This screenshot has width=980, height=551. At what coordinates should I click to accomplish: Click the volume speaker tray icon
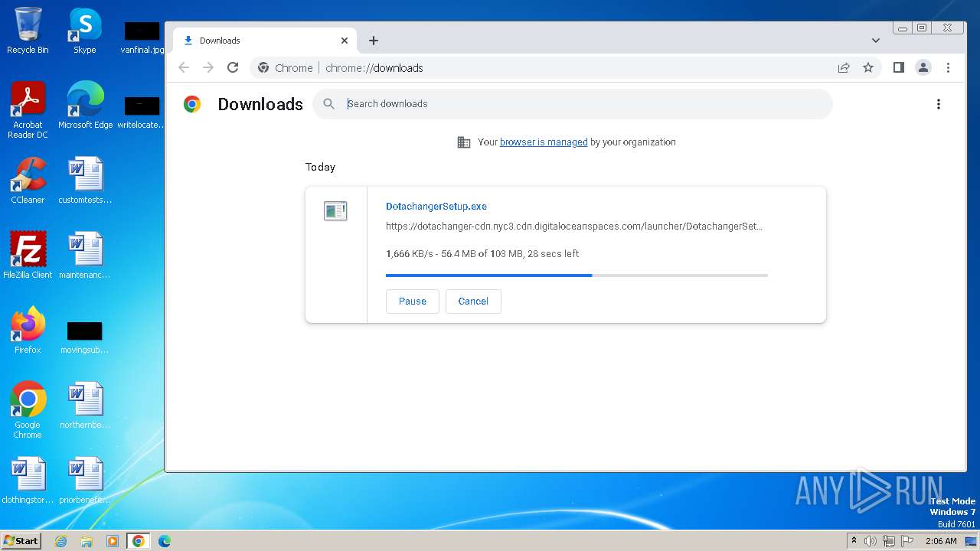click(x=871, y=541)
